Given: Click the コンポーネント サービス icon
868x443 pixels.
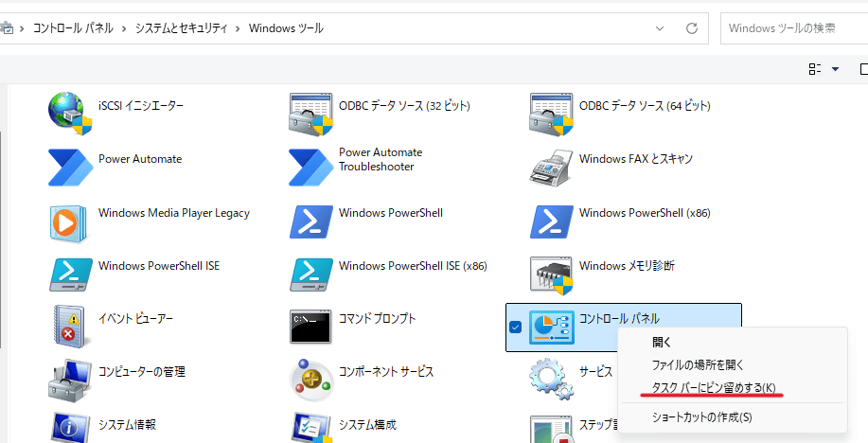Looking at the screenshot, I should [310, 380].
